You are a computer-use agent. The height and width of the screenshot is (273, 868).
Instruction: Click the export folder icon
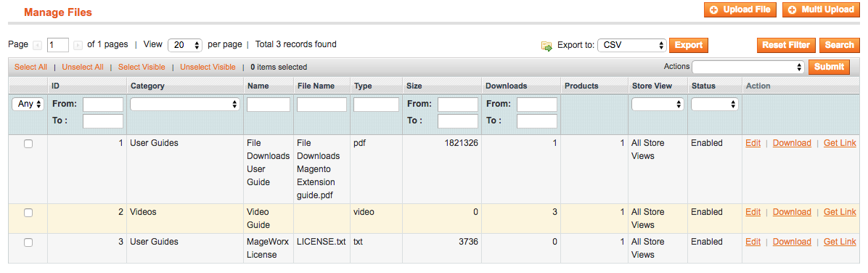coord(546,46)
